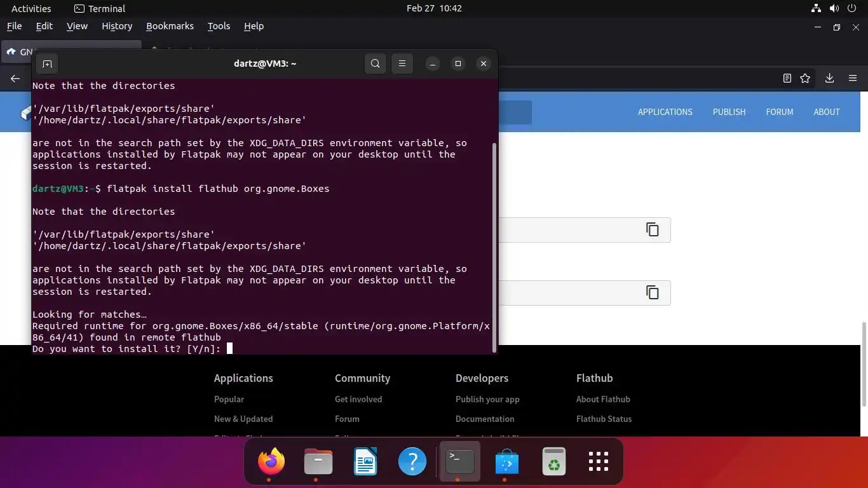The width and height of the screenshot is (868, 488).
Task: Open the Edit menu
Action: point(44,26)
